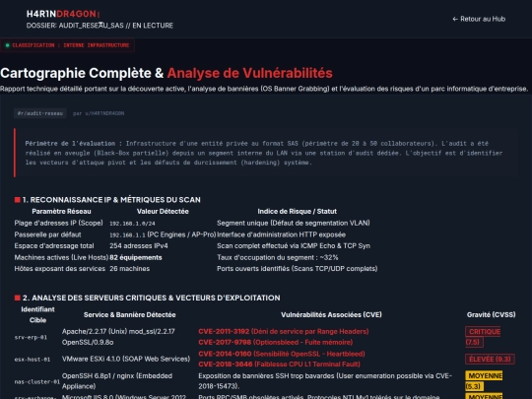Select the 'CVE-2014-0160' Heartbleed line
The width and height of the screenshot is (532, 399).
(282, 354)
